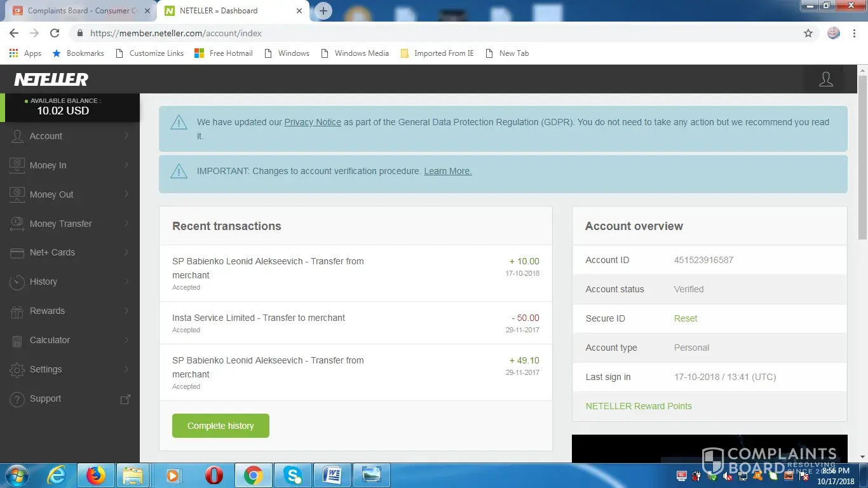Open the Bookmarks folder in bookmarks bar

click(78, 53)
